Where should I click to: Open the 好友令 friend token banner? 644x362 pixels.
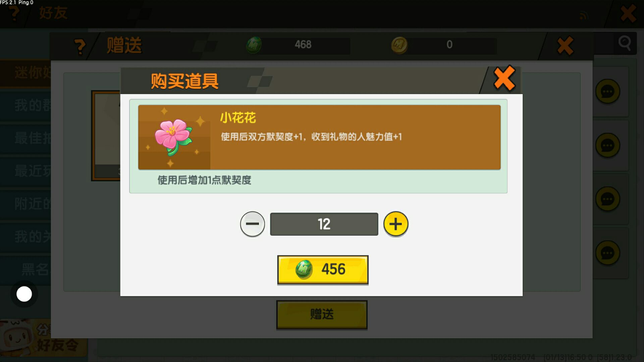click(x=43, y=339)
